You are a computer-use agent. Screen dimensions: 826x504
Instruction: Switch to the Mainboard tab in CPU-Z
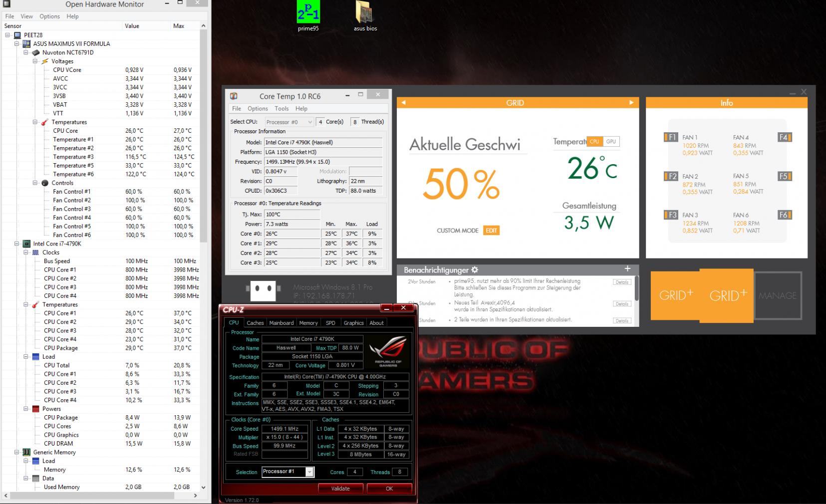[x=281, y=323]
